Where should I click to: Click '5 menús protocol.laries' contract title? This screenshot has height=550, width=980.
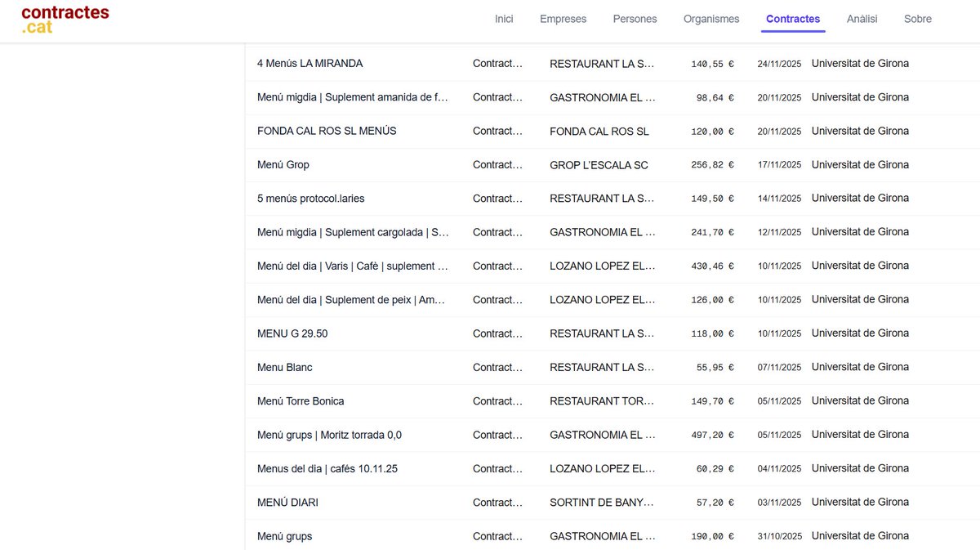310,199
